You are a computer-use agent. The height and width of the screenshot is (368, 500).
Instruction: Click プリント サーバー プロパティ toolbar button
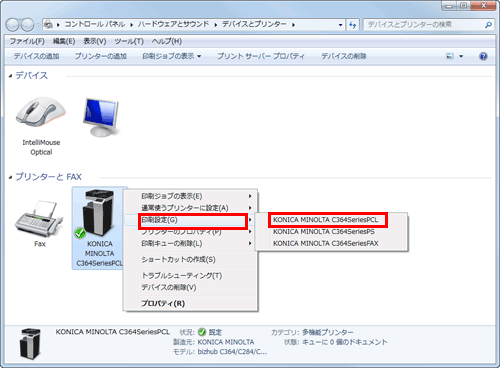[x=261, y=56]
